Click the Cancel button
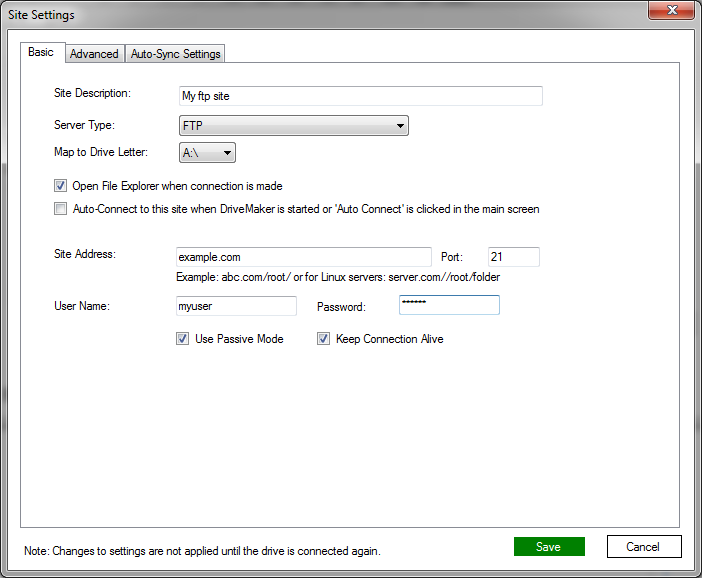 644,547
